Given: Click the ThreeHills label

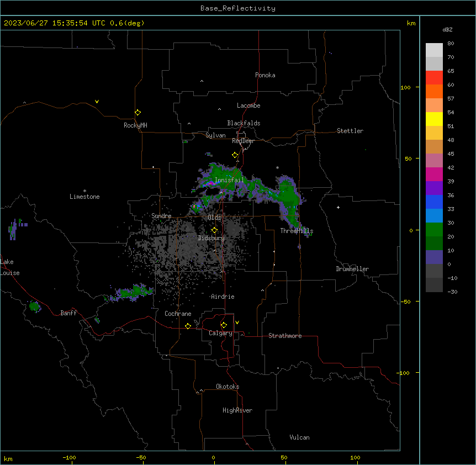Looking at the screenshot, I should click(x=297, y=231).
